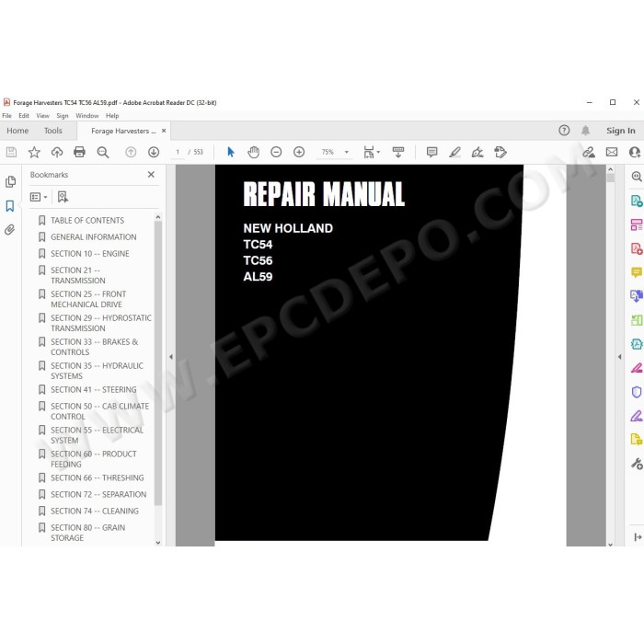
Task: Switch to the Home tab
Action: [17, 131]
